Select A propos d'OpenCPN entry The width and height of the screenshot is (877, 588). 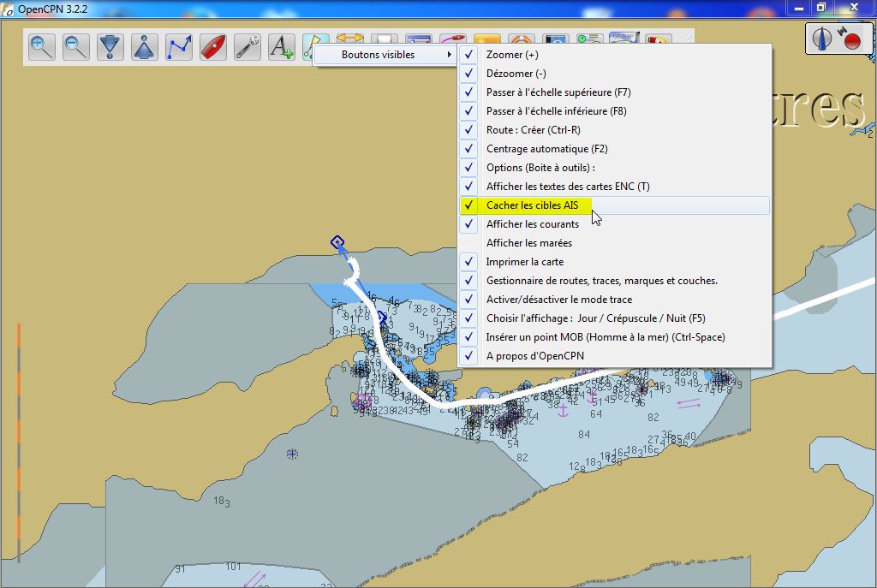click(x=614, y=355)
